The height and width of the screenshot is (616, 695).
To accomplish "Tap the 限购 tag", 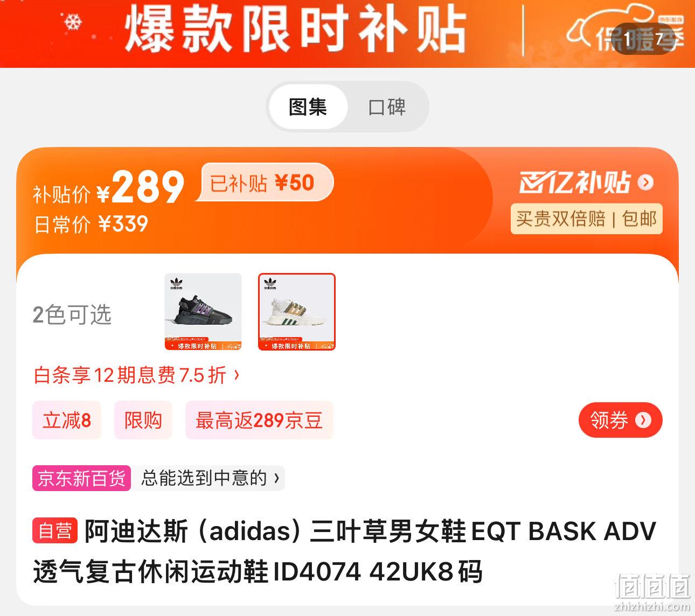I will coord(143,420).
